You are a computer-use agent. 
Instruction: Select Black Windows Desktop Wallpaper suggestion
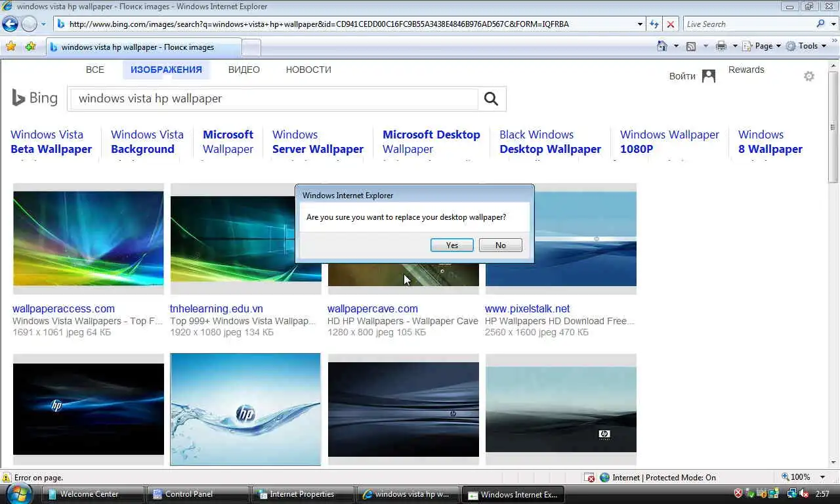pyautogui.click(x=550, y=142)
